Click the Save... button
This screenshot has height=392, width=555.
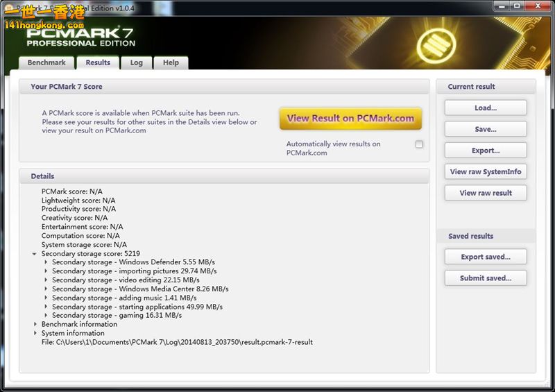pyautogui.click(x=486, y=129)
